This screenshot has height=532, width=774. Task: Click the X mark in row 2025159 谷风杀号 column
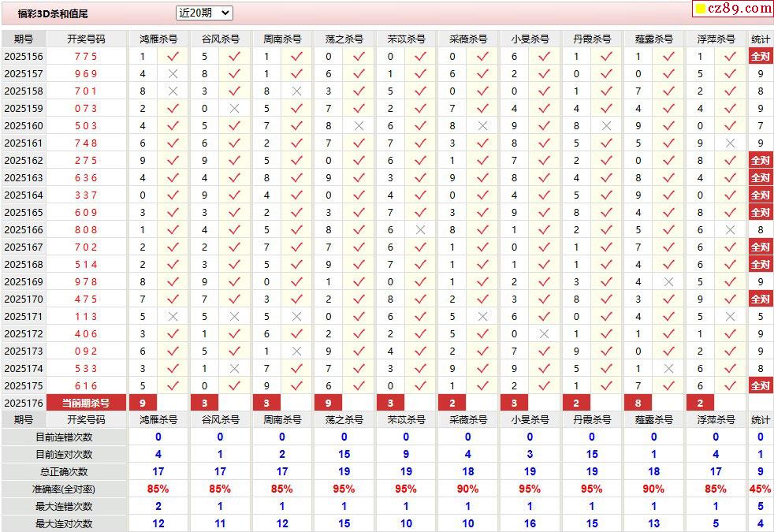pyautogui.click(x=234, y=109)
